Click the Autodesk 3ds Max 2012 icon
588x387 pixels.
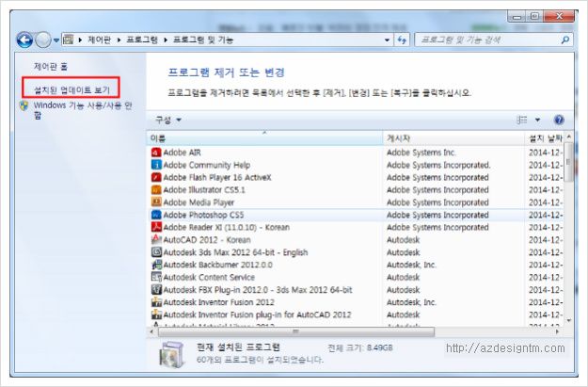point(156,252)
